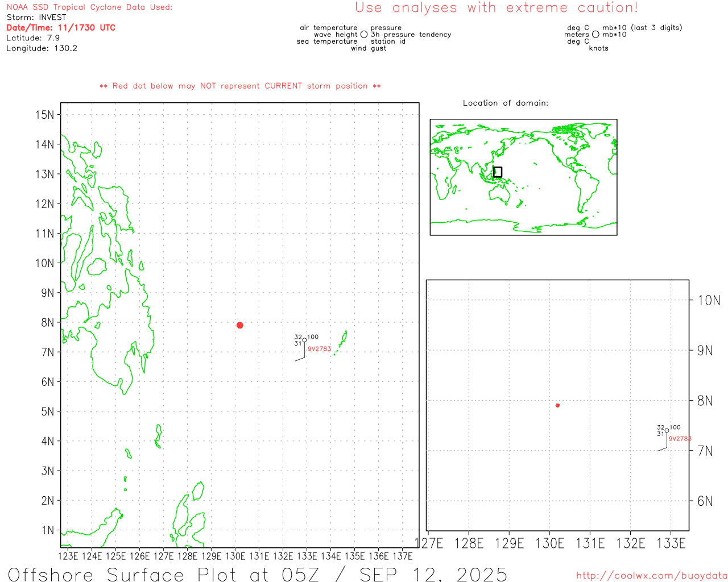Screen dimensions: 728x582
Task: Click the station circle marker in zoomed map
Action: 667,431
